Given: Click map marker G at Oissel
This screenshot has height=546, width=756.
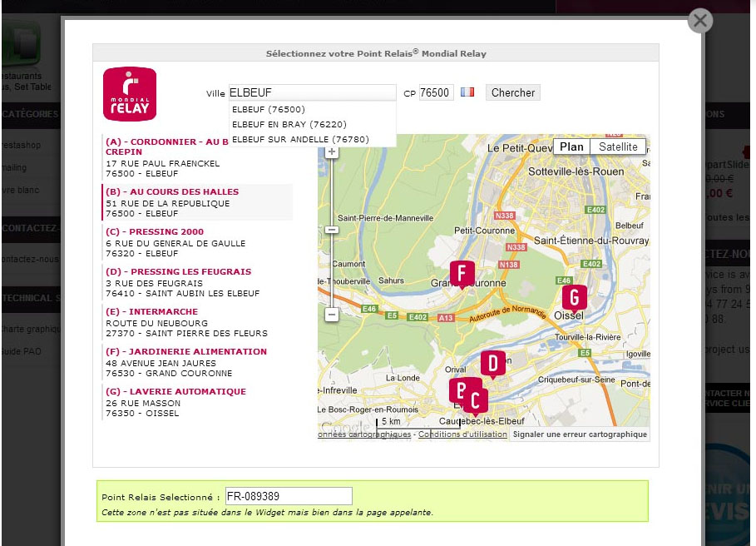Looking at the screenshot, I should coord(574,298).
